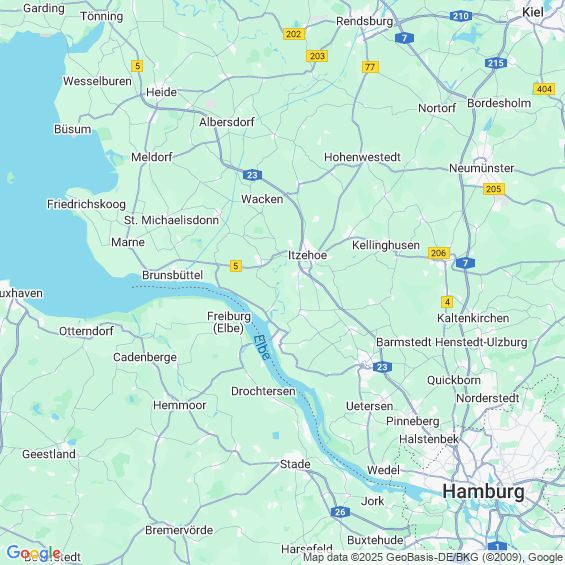
Task: Select the Brunsbüttel town label
Action: click(x=173, y=275)
